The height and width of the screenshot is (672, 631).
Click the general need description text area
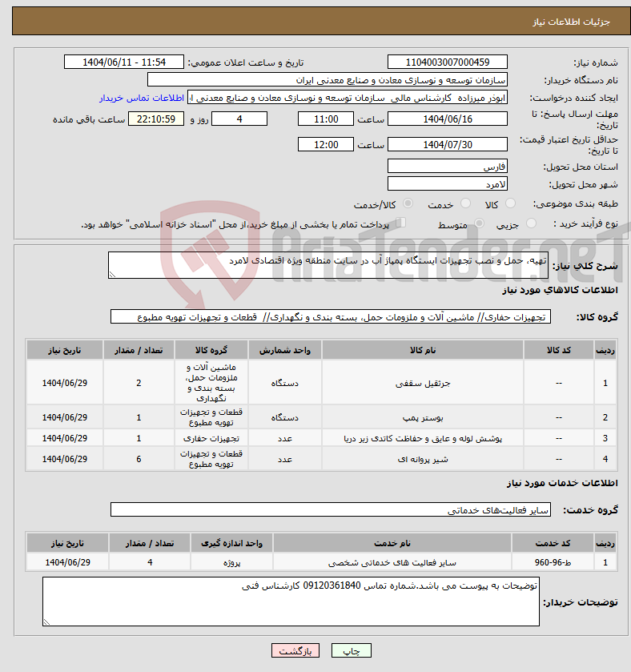(x=328, y=265)
